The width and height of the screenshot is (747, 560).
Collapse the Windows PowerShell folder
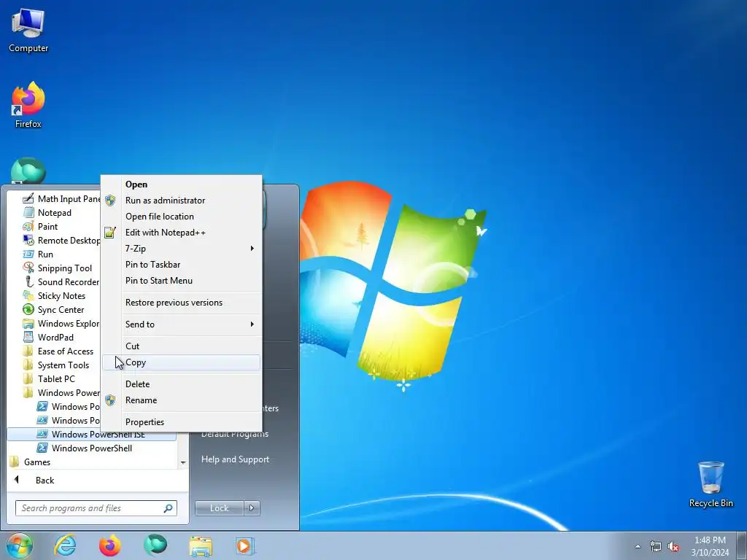tap(61, 392)
